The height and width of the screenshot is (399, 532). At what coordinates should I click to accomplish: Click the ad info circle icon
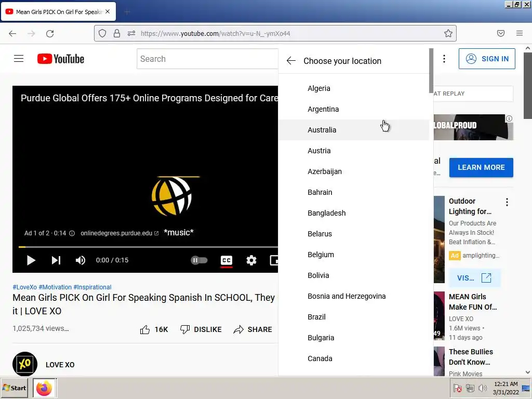tap(72, 233)
